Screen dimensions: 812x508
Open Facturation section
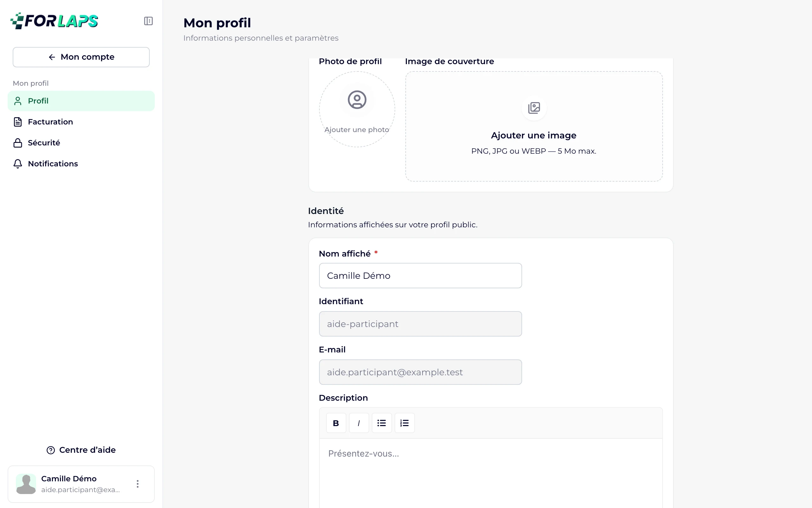[81, 122]
